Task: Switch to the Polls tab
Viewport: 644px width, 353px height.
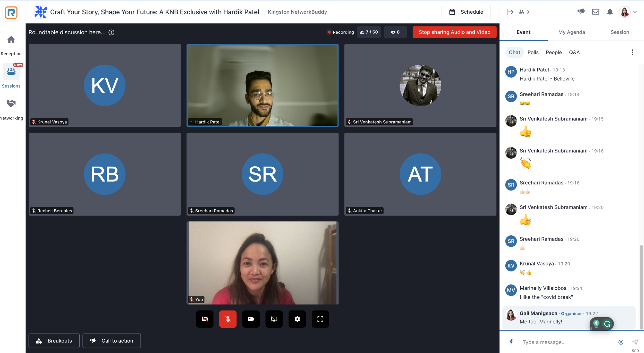Action: point(533,52)
